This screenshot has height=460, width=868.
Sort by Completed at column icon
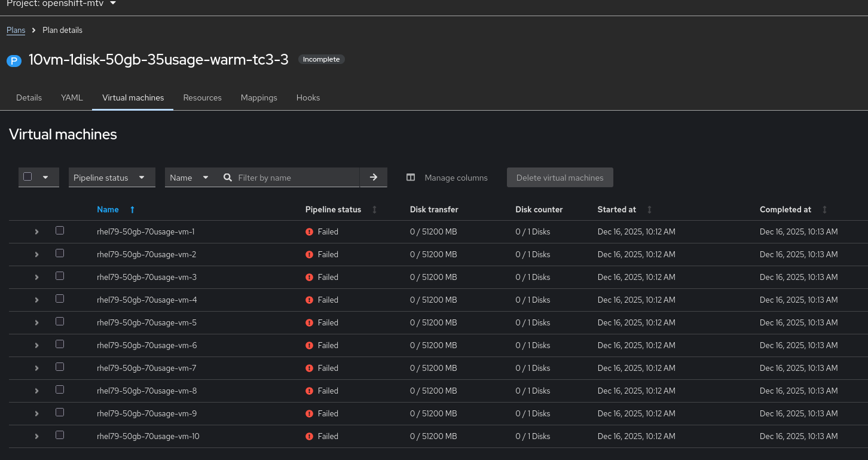(x=824, y=210)
